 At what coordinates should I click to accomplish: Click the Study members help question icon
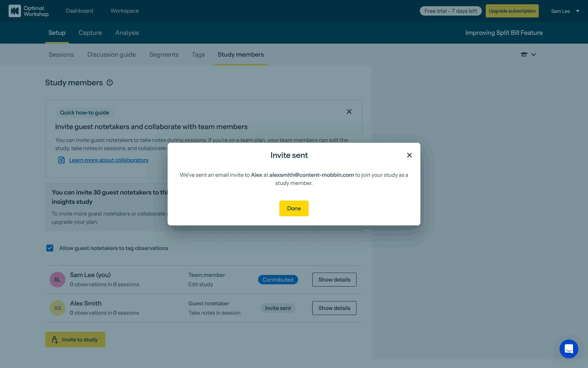pos(110,83)
